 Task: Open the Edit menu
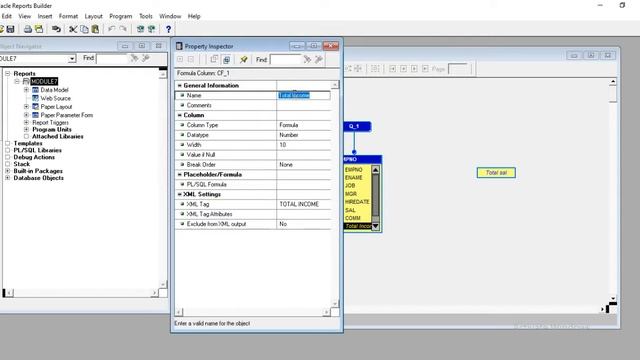pos(7,16)
